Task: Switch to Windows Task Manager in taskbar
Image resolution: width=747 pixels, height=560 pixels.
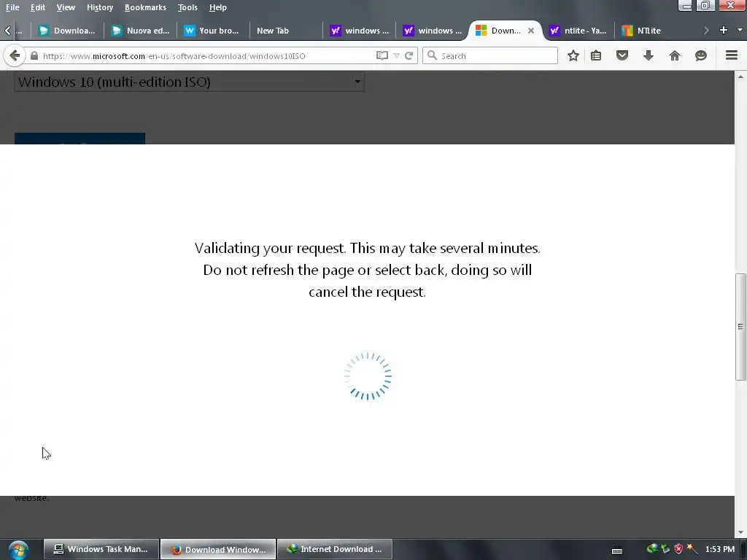Action: (101, 549)
